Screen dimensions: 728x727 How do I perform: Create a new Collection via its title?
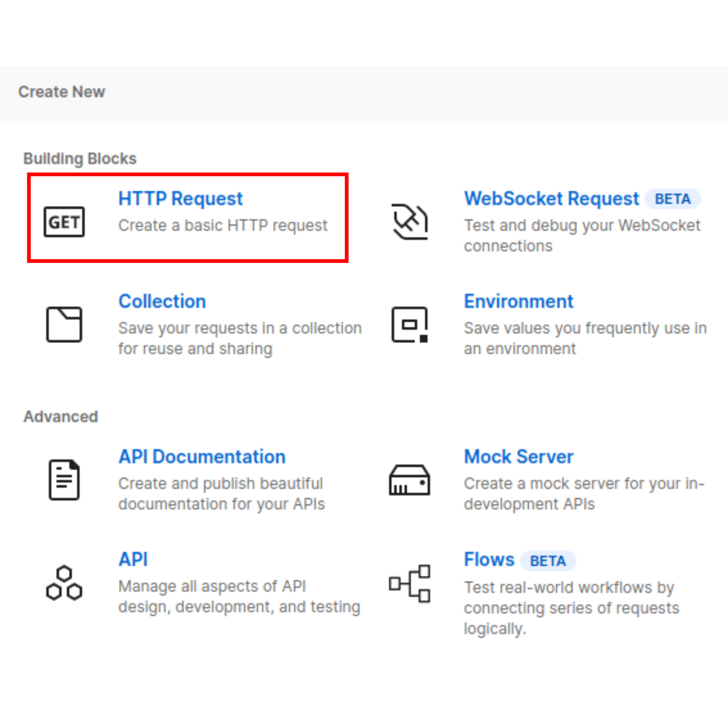coord(162,301)
